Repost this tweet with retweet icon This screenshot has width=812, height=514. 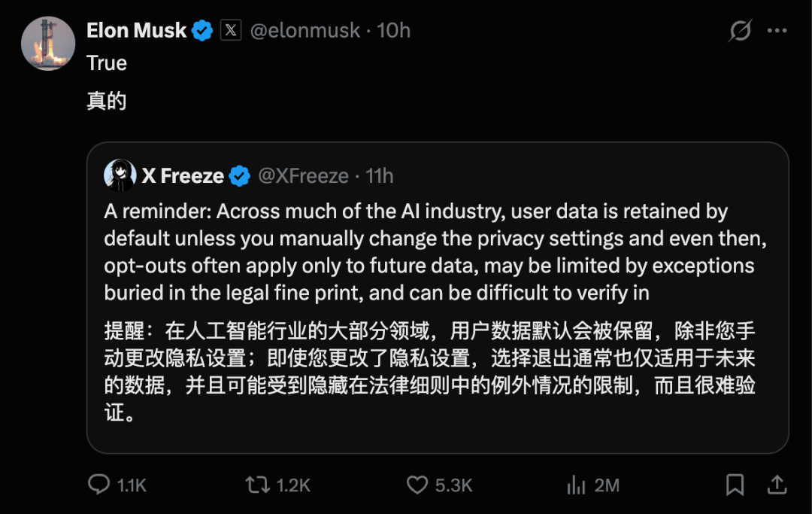(257, 485)
